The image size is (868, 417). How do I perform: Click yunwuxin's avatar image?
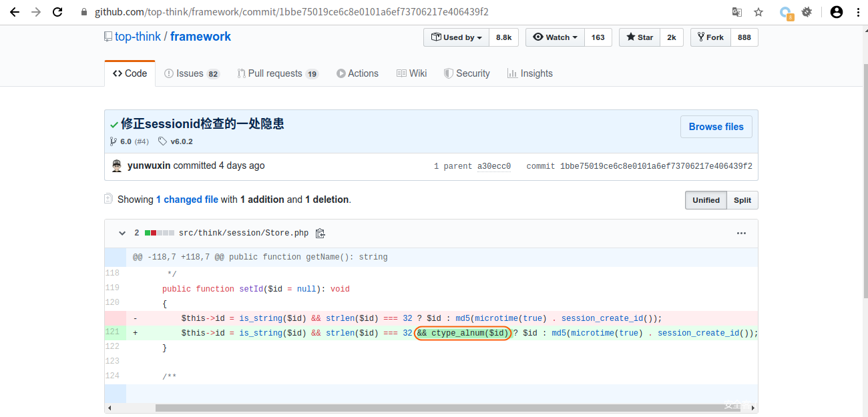pos(117,166)
